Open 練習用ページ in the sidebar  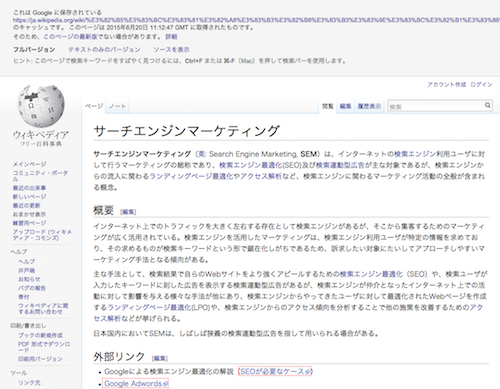click(29, 223)
